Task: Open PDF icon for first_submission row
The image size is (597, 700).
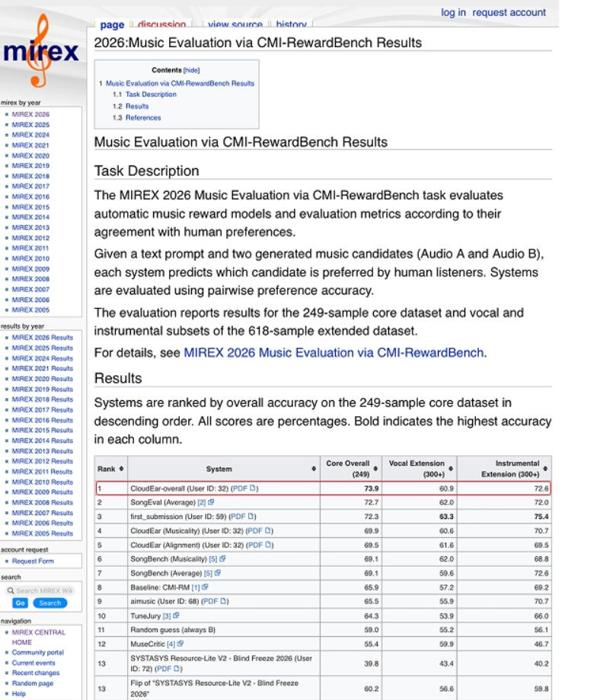Action: coord(251,517)
